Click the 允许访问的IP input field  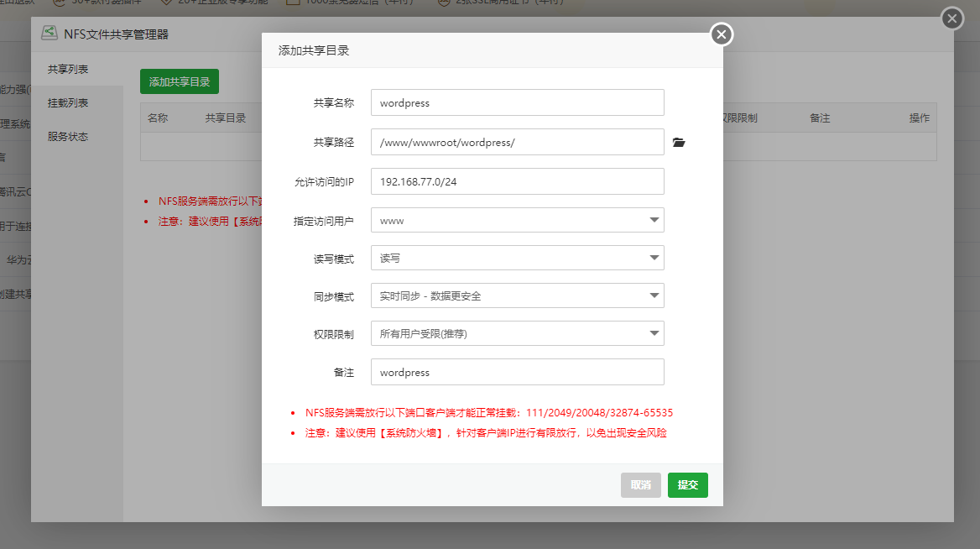[x=517, y=180]
